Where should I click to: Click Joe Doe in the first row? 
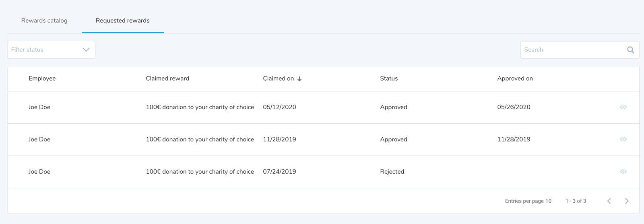tap(39, 107)
